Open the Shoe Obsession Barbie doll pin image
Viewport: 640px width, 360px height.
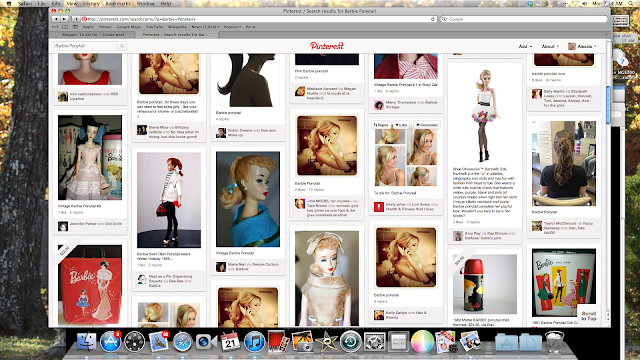pos(485,116)
